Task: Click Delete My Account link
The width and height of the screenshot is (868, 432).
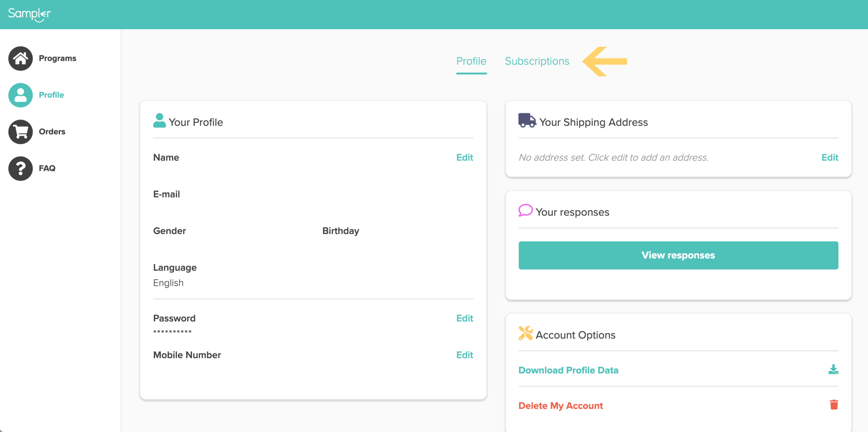Action: point(561,406)
